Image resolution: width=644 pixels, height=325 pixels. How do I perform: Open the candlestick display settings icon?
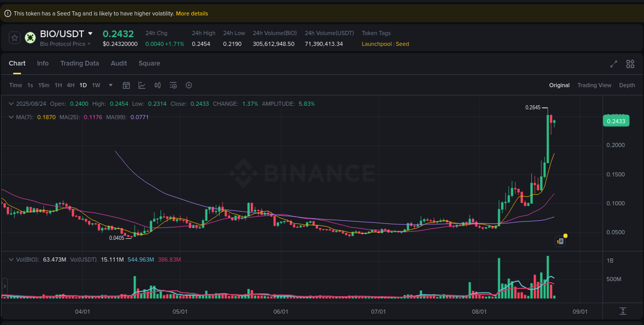pos(158,85)
